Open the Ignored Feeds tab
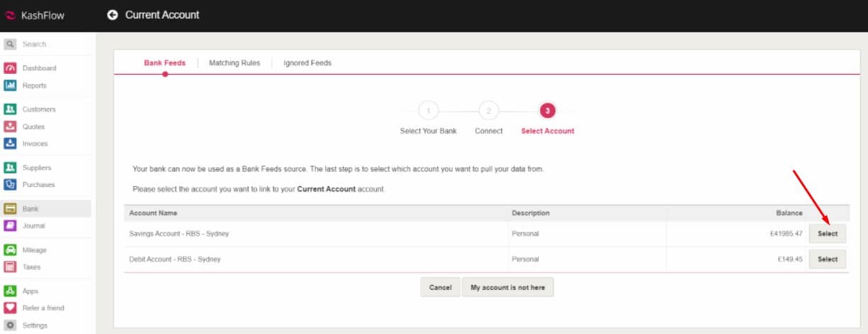868x334 pixels. [x=307, y=63]
